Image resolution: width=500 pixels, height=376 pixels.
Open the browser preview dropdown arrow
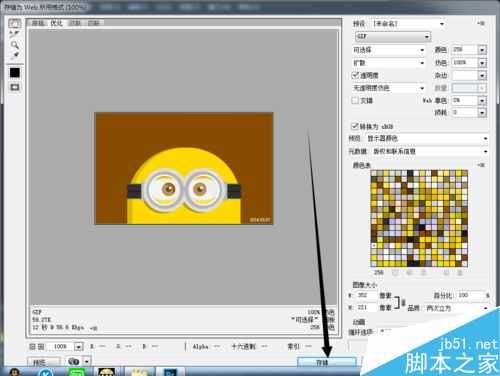pos(87,361)
